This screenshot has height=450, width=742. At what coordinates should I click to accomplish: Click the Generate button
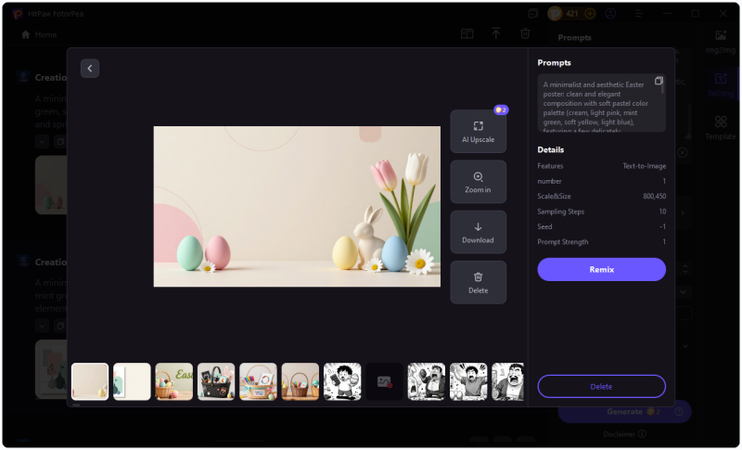624,411
